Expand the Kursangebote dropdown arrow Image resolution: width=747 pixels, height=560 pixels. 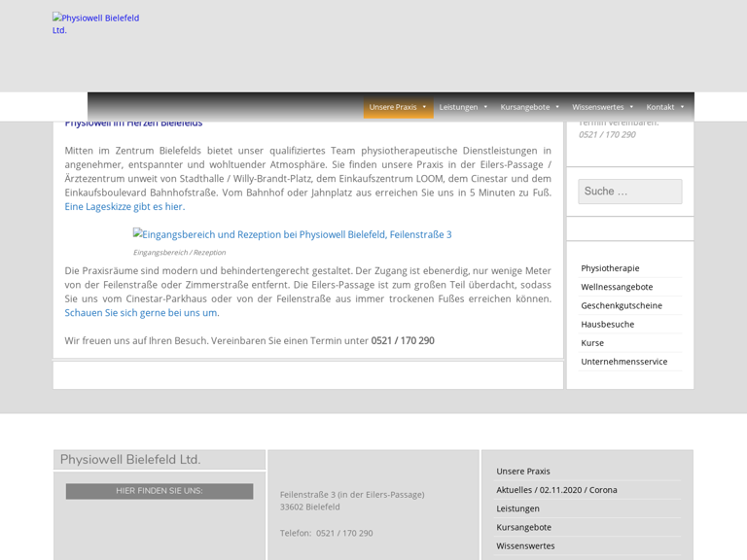coord(557,107)
